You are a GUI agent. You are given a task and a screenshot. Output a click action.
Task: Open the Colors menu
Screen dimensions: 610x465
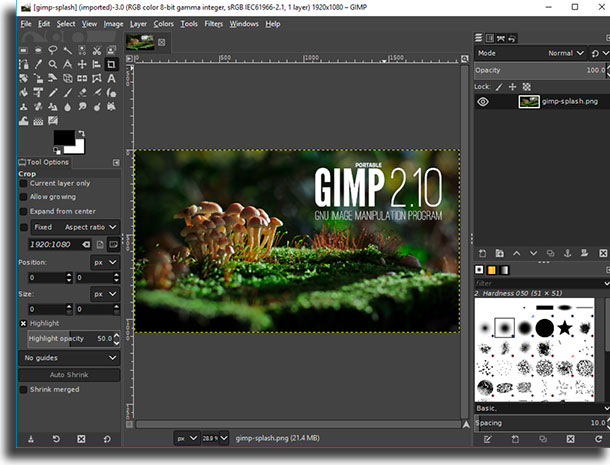click(163, 24)
